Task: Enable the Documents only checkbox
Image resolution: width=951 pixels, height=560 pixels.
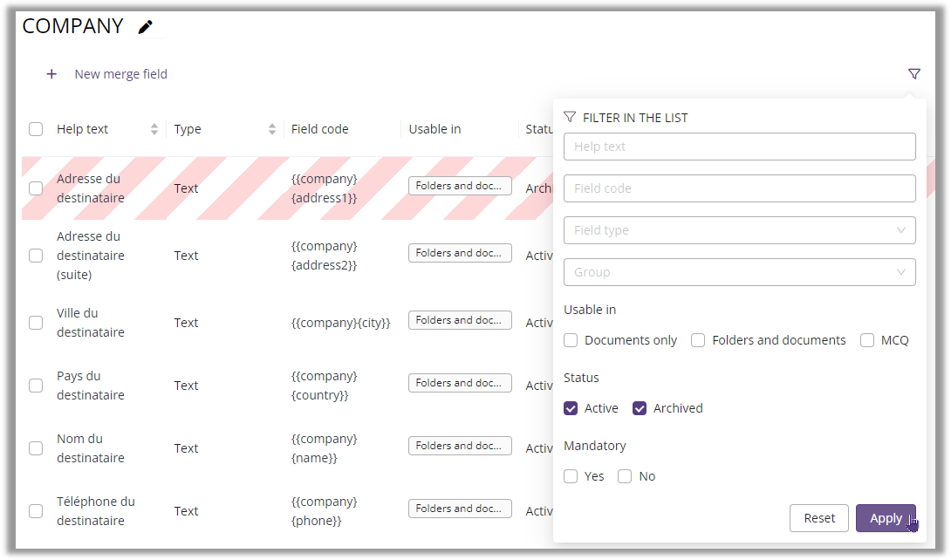Action: pos(571,340)
